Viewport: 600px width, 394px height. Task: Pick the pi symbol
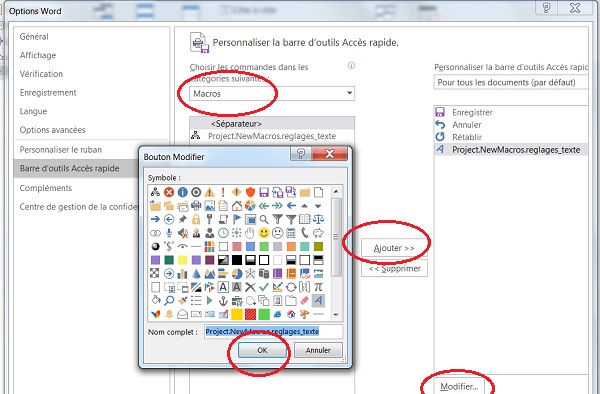pyautogui.click(x=318, y=287)
